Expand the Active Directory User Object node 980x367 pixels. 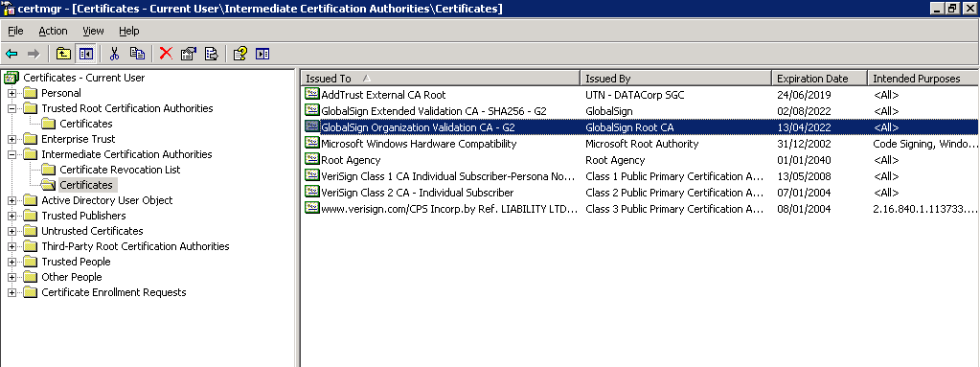click(x=11, y=200)
